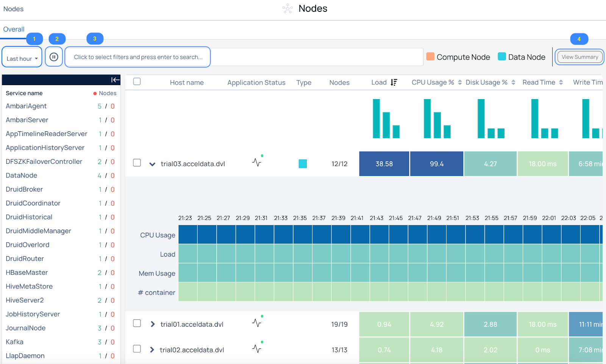Switch to the Overall tab

pyautogui.click(x=14, y=29)
